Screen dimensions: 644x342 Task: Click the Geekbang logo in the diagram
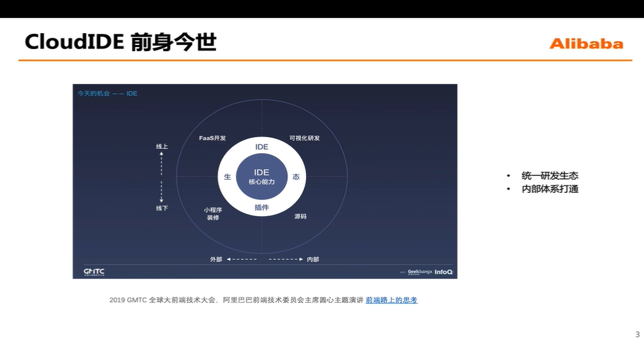(x=419, y=272)
